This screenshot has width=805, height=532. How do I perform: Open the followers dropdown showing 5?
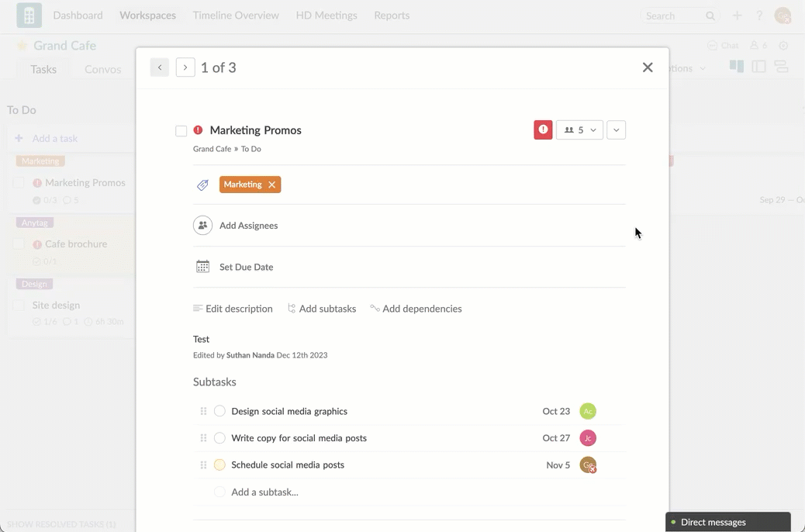tap(579, 130)
